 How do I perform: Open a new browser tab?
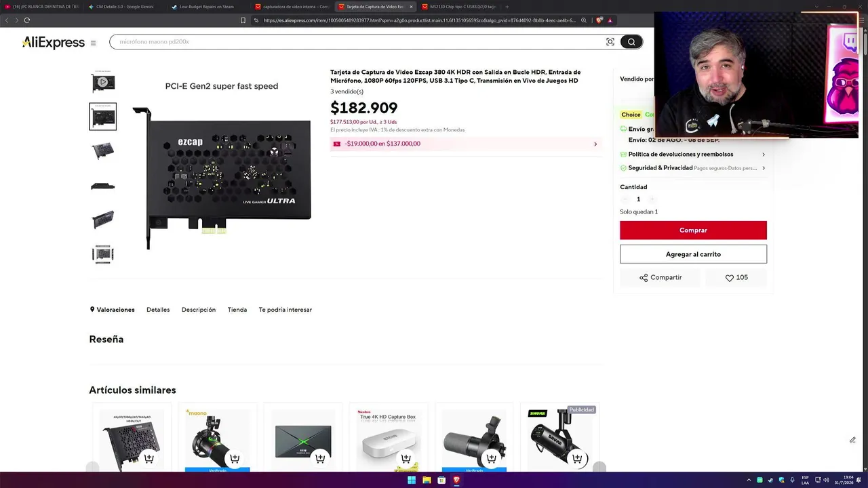(507, 7)
